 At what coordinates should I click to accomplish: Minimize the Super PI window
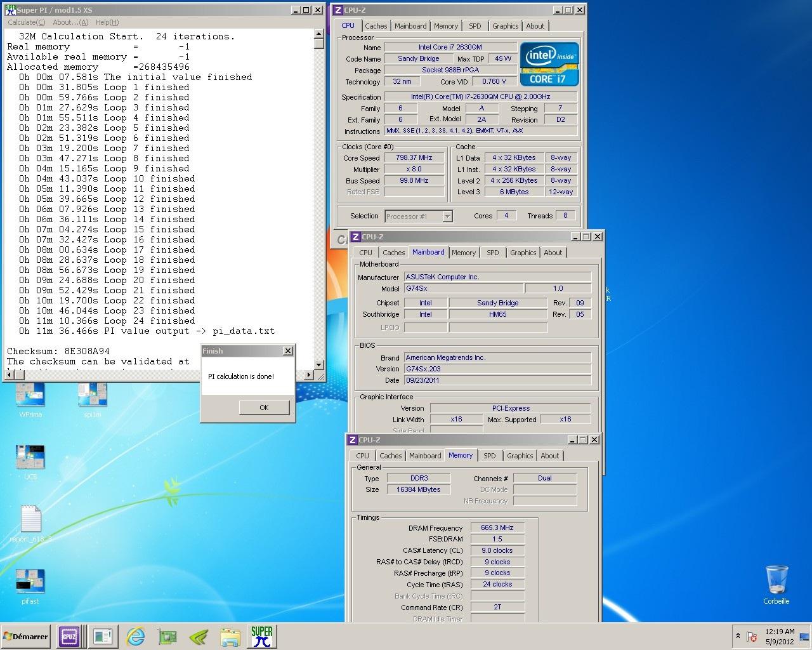click(x=296, y=10)
